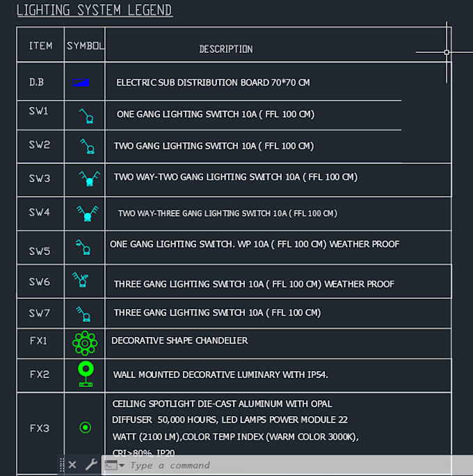Screen dimensions: 473x476
Task: Select the FX3 ceiling spotlight symbol
Action: pyautogui.click(x=86, y=427)
